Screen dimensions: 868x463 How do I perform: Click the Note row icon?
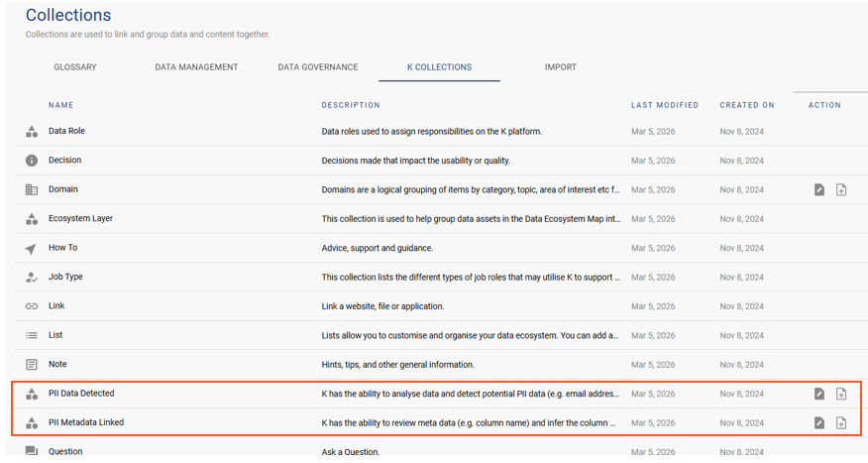pos(32,365)
